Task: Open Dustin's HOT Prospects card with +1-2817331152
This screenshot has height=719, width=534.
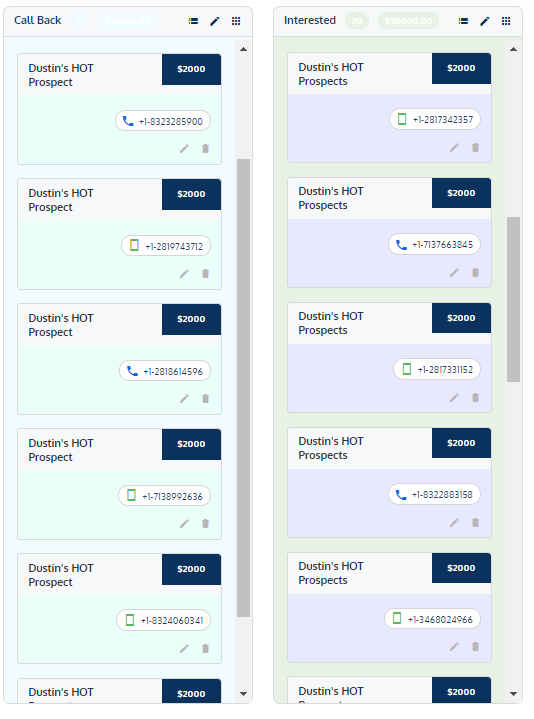Action: point(389,358)
